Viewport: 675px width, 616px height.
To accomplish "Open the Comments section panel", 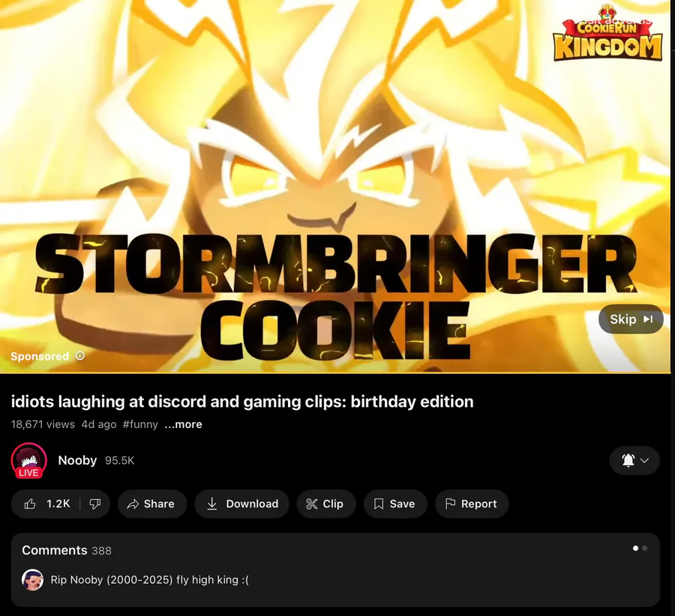I will point(335,570).
